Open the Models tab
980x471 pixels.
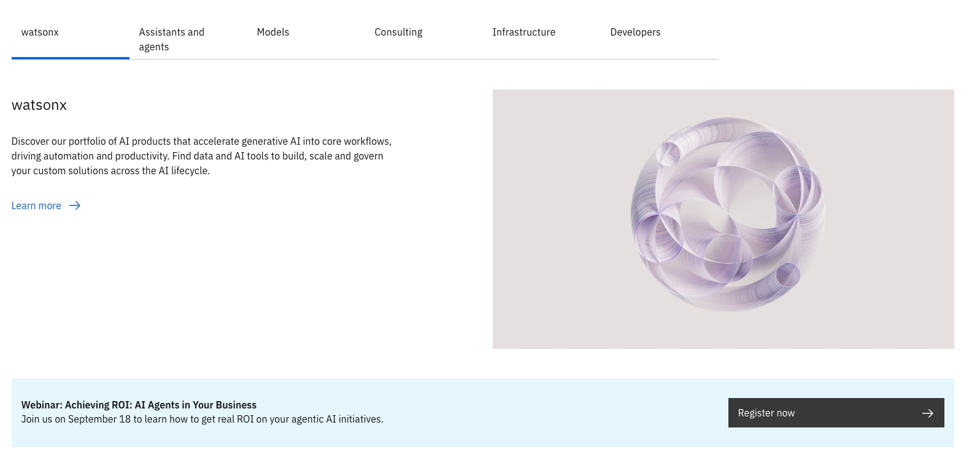pos(306,39)
